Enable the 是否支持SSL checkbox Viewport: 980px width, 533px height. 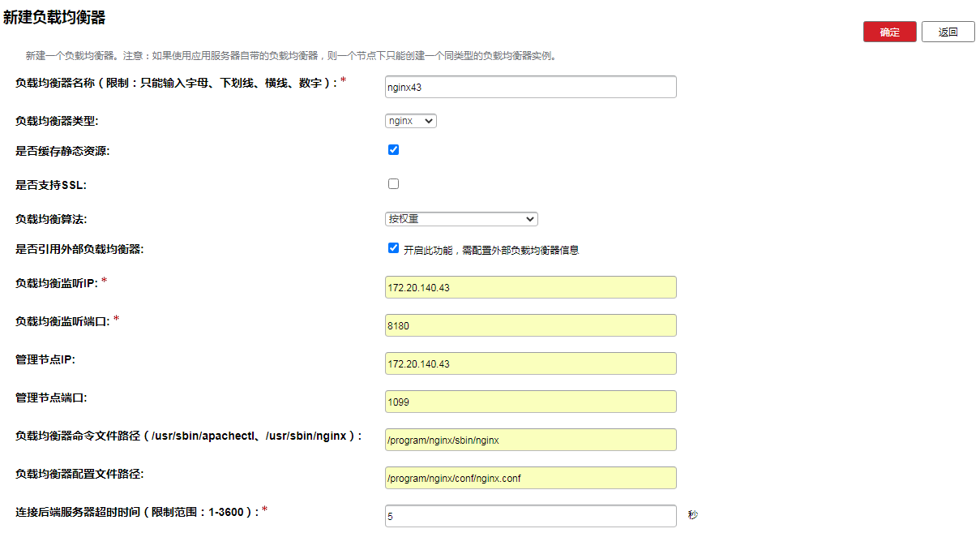pyautogui.click(x=393, y=184)
